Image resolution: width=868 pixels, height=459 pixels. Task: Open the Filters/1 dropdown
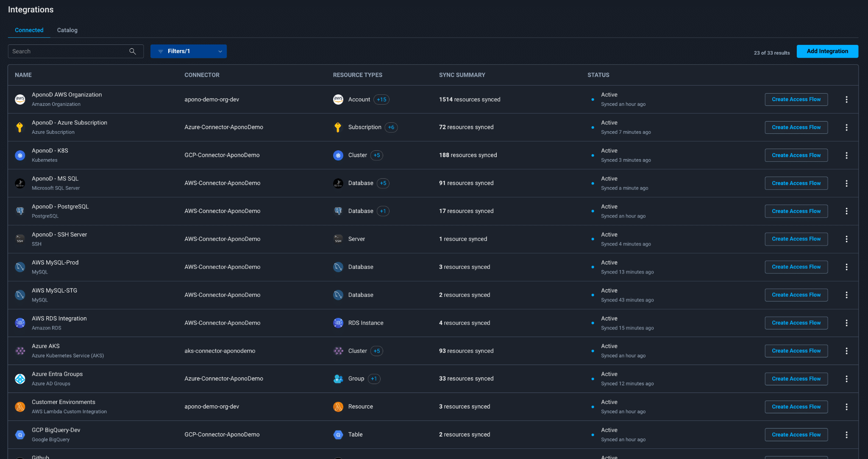[x=189, y=51]
